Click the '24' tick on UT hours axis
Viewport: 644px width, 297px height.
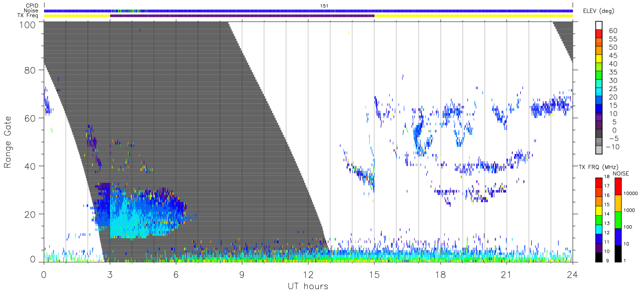point(572,274)
